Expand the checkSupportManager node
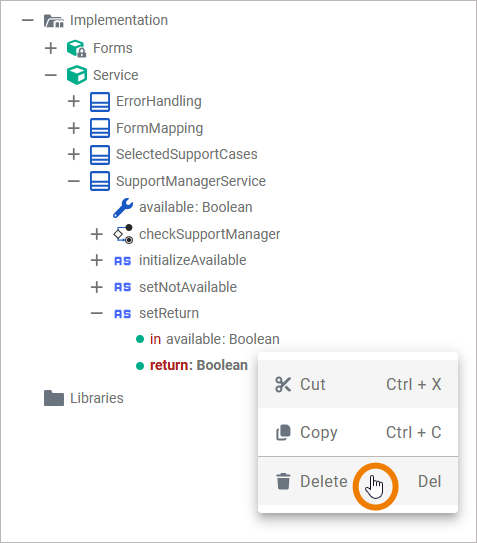The width and height of the screenshot is (477, 543). [97, 234]
